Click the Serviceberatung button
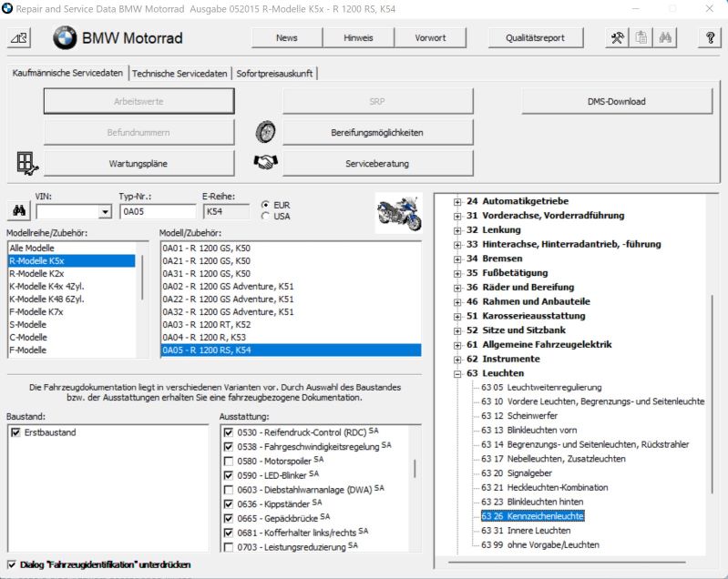The width and height of the screenshot is (728, 579). (x=377, y=163)
